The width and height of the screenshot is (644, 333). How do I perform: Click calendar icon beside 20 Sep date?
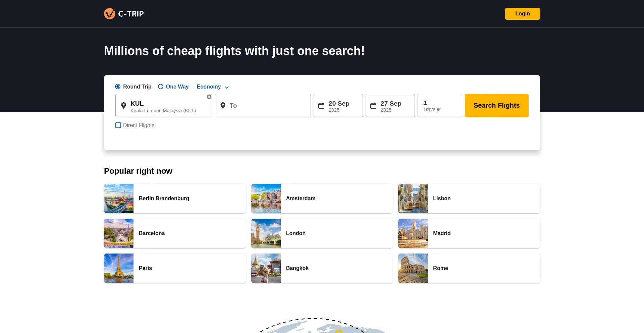pos(321,106)
